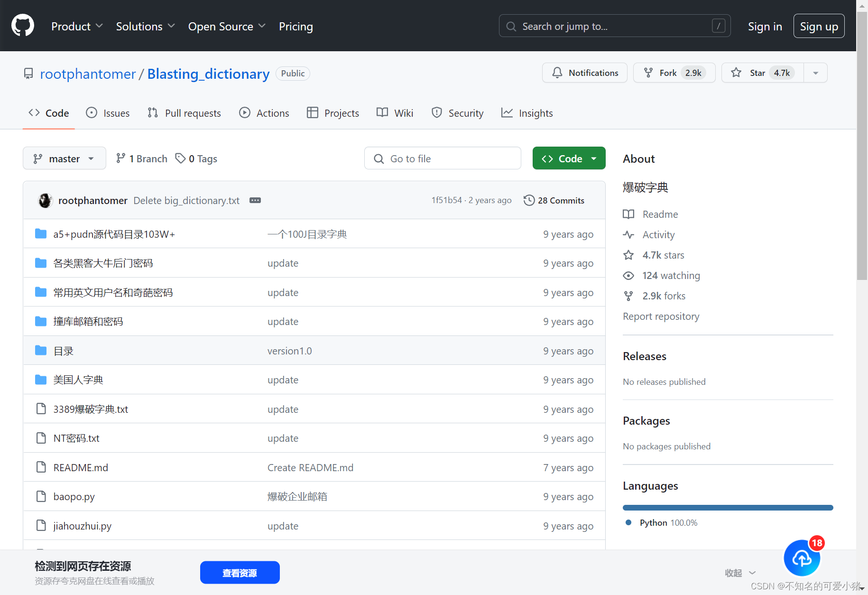Open 28 Commits history

point(554,200)
